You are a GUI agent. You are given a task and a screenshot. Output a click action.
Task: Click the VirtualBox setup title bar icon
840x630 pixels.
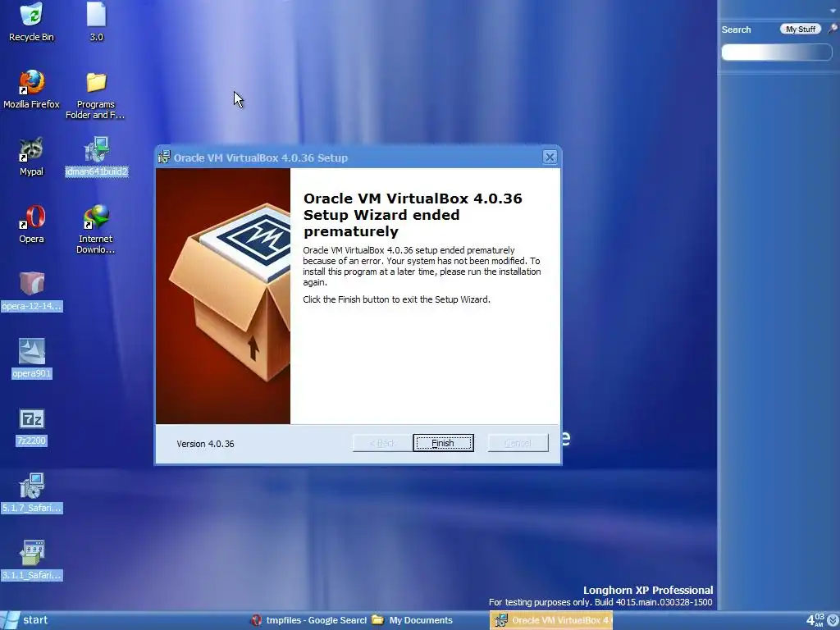(x=164, y=157)
